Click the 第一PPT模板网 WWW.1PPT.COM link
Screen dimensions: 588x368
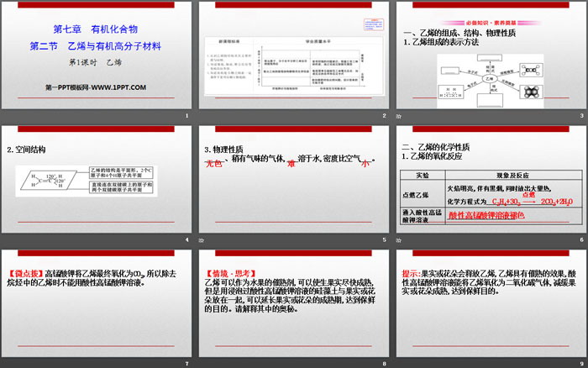pos(96,87)
